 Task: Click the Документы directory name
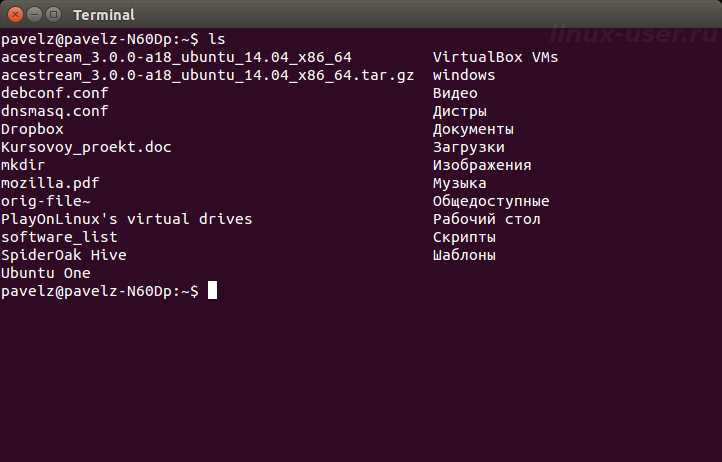click(473, 129)
